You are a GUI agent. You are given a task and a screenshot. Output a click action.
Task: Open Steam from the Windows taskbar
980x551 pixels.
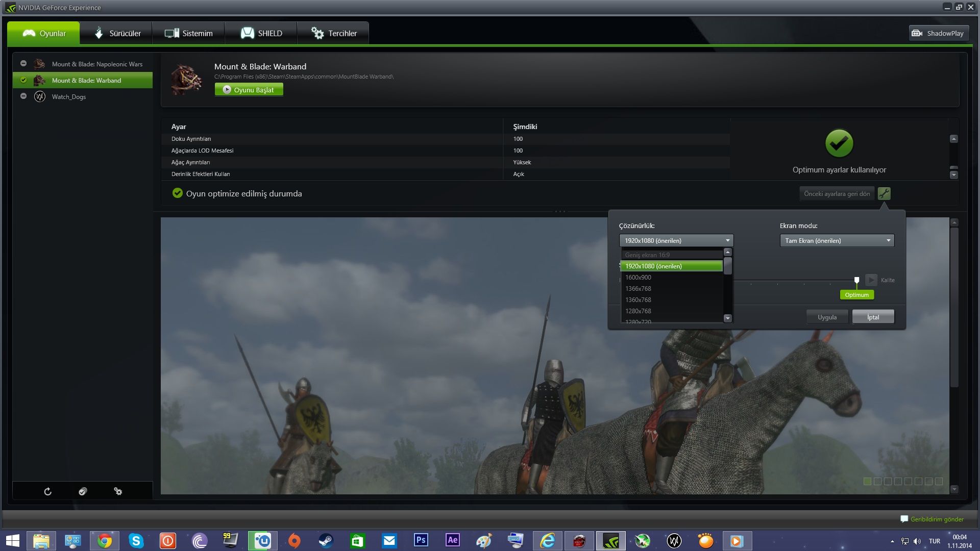point(326,540)
